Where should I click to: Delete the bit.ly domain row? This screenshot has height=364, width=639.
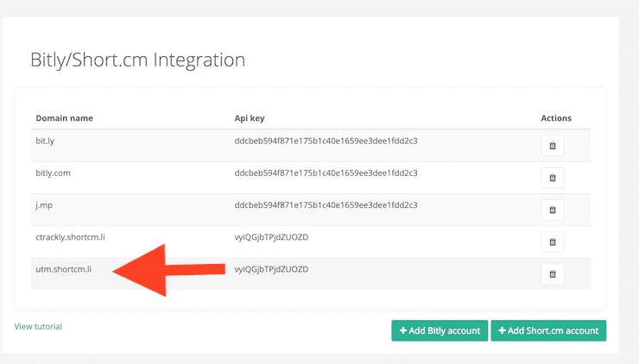click(552, 146)
